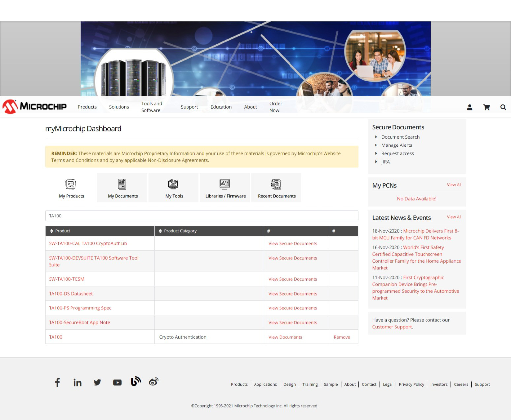Open the Weibo icon in footer
Image resolution: width=511 pixels, height=420 pixels.
coord(154,382)
